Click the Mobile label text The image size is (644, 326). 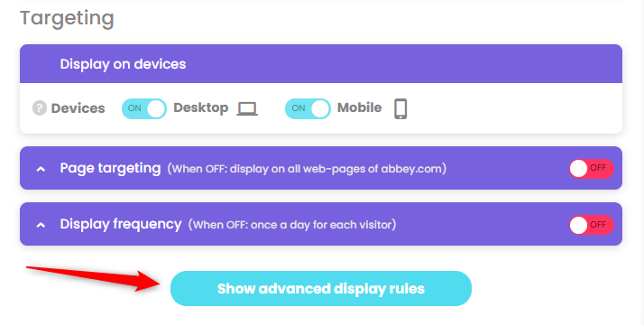pos(359,107)
